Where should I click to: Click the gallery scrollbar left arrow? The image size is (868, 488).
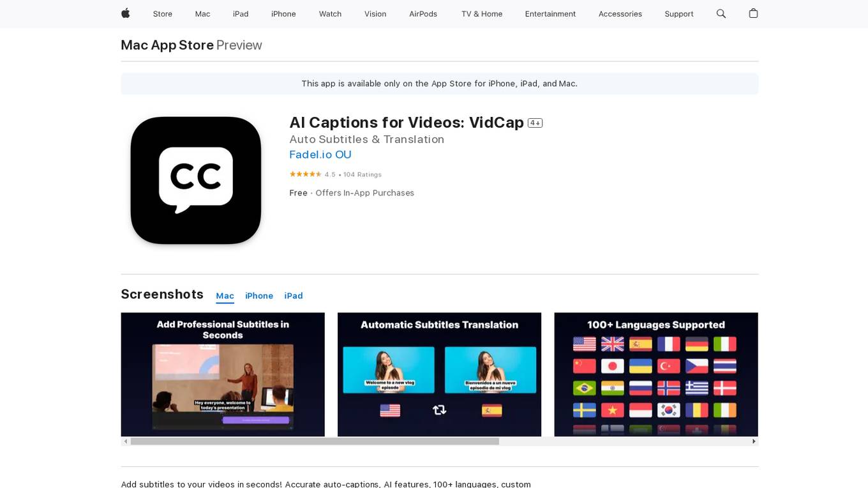coord(126,441)
